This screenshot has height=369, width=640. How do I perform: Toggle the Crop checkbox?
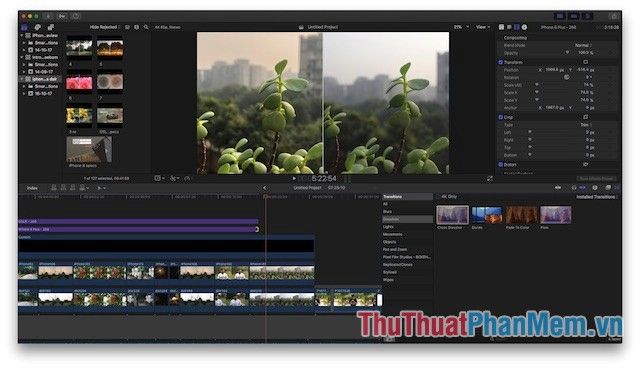pos(501,117)
